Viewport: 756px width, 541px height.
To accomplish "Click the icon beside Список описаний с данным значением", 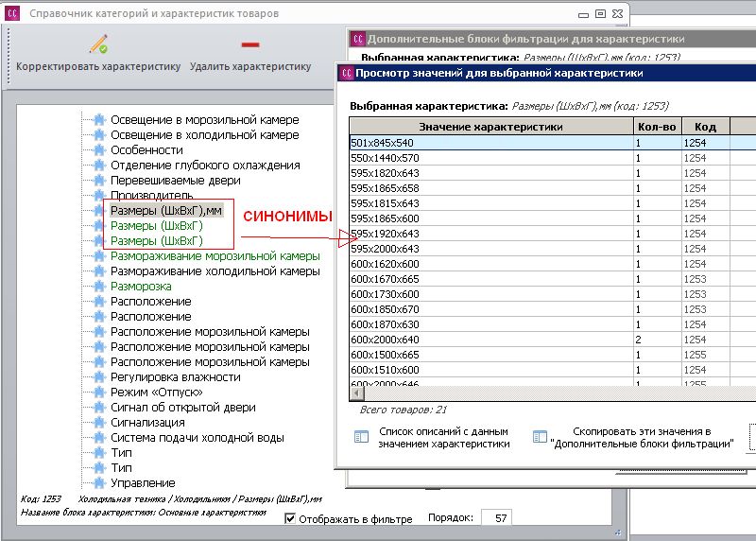I will coord(361,437).
